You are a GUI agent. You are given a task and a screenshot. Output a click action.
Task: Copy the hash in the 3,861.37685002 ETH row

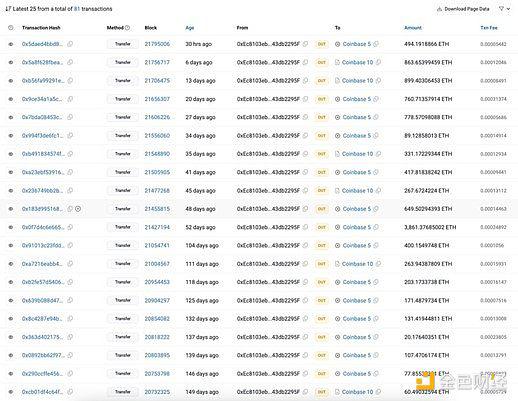pos(70,227)
